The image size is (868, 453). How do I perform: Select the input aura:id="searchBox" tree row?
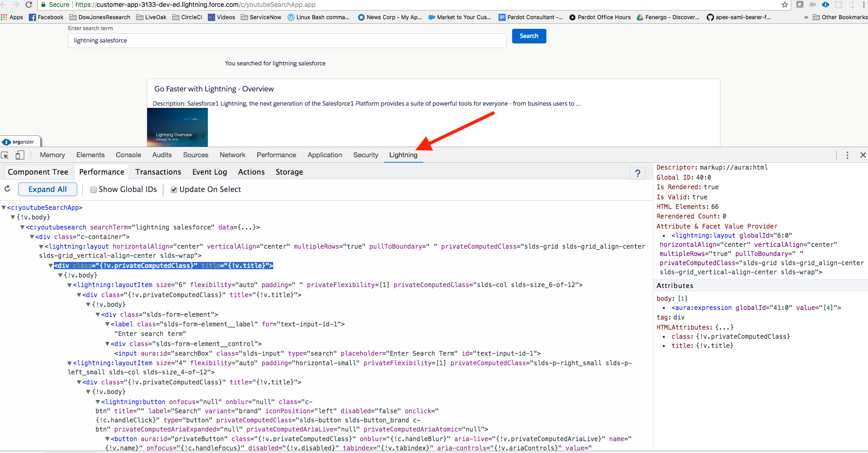(328, 353)
